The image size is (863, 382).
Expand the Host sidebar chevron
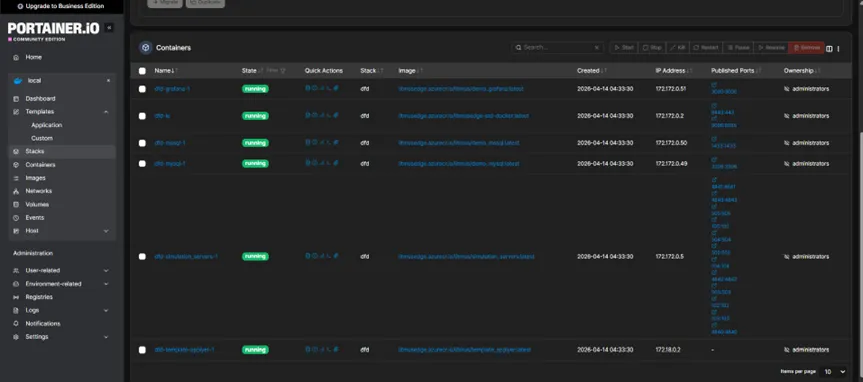(x=106, y=231)
